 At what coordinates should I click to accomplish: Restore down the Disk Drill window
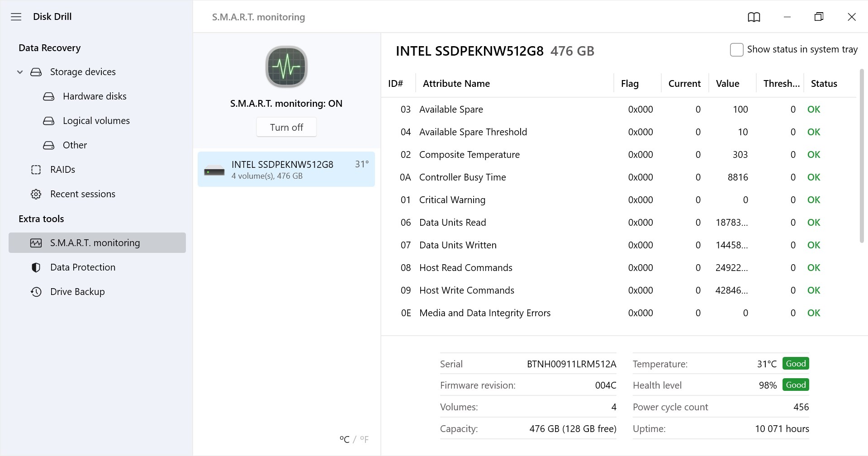pos(819,17)
